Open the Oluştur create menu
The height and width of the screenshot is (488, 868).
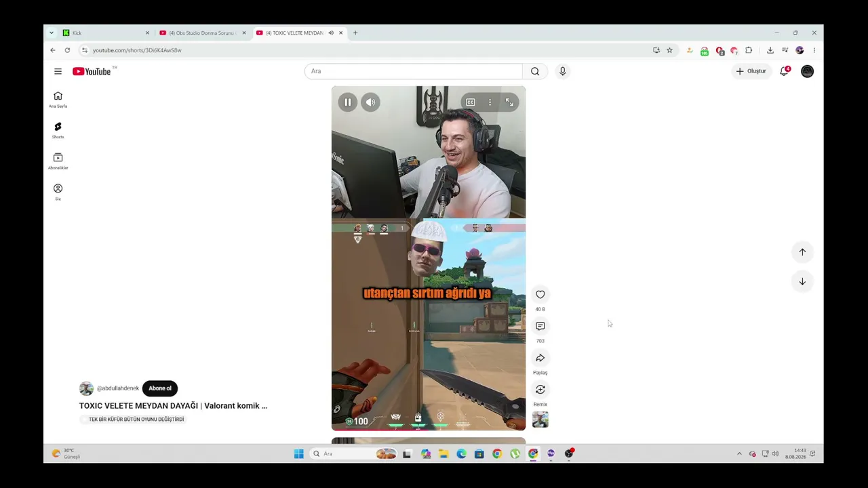click(x=751, y=71)
